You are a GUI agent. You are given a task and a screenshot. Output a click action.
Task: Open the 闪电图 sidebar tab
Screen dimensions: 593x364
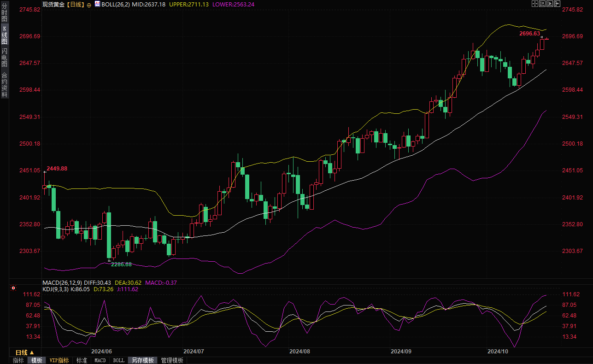(4, 57)
